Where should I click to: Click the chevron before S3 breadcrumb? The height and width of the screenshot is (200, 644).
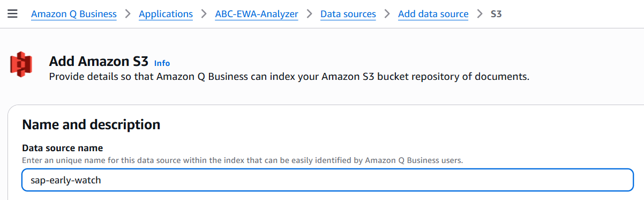point(480,14)
